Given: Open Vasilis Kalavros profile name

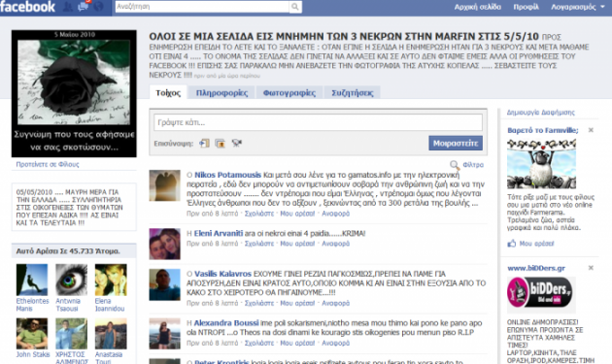Looking at the screenshot, I should coord(222,274).
